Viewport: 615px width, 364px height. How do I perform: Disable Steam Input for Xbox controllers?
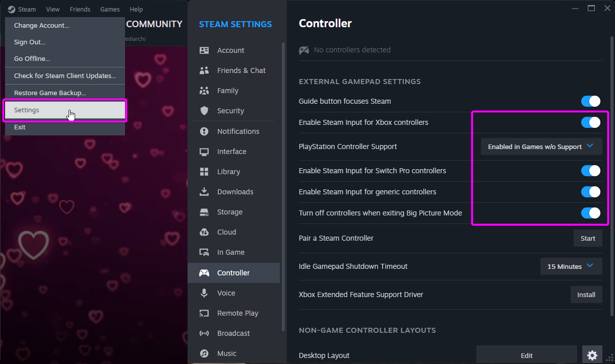point(591,122)
